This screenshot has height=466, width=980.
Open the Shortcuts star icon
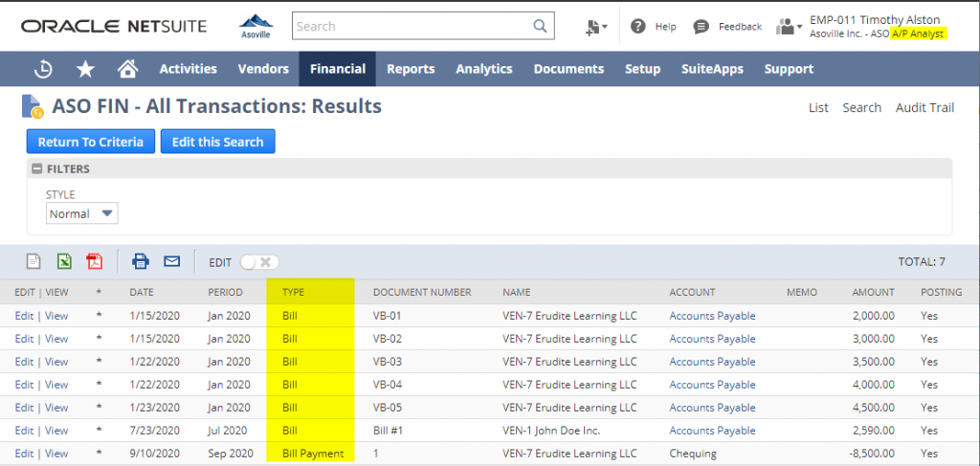pos(85,69)
